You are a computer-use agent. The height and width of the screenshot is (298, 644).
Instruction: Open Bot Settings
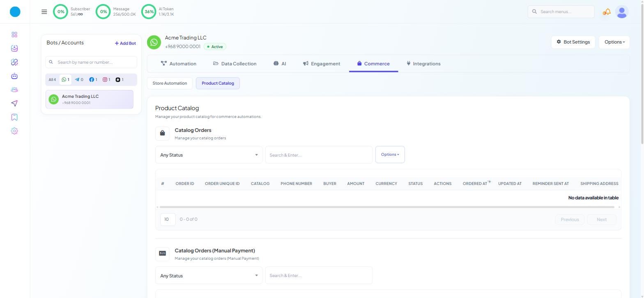[x=573, y=42]
